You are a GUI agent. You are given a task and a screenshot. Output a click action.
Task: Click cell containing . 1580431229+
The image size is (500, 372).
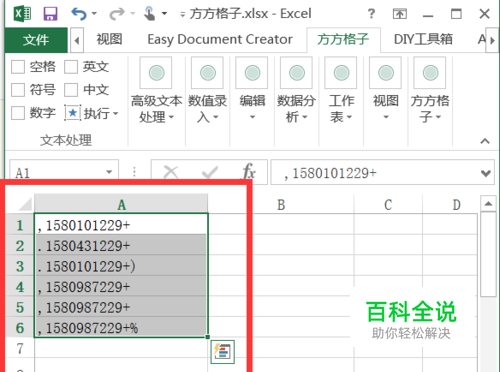pyautogui.click(x=121, y=246)
